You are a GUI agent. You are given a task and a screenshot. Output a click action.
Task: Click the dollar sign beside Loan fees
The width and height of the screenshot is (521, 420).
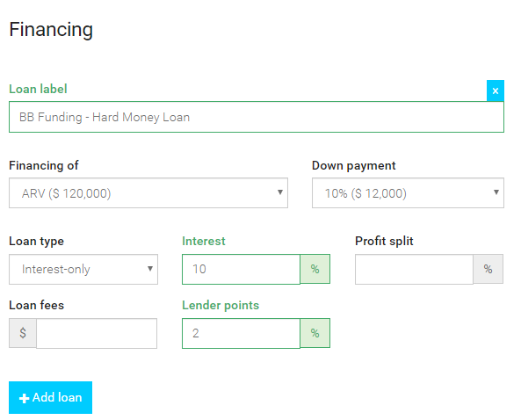(x=23, y=333)
